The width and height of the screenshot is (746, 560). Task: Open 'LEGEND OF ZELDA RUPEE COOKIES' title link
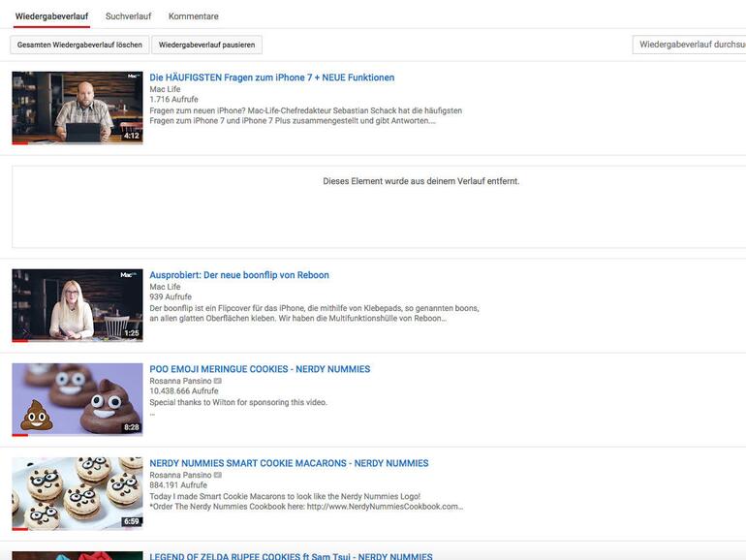coord(291,556)
